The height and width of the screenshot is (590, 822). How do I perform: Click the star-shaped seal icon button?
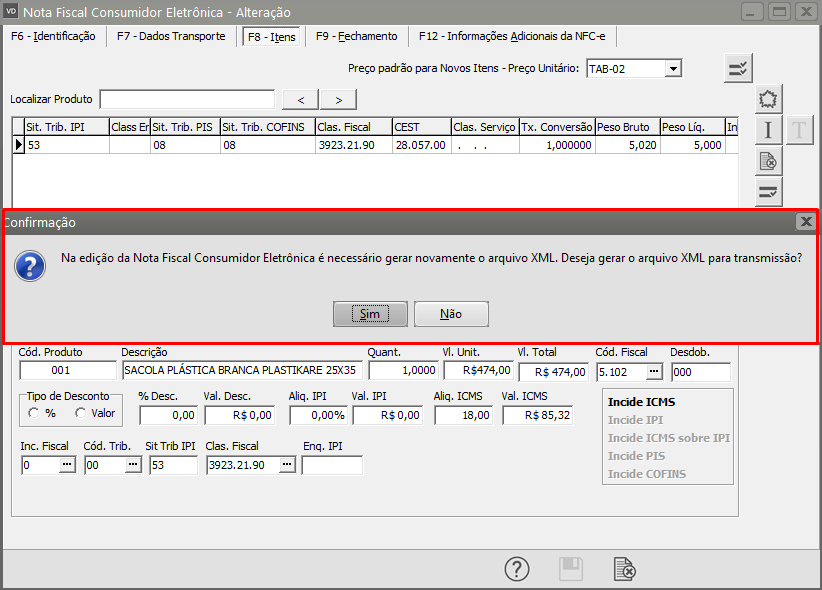pos(769,99)
